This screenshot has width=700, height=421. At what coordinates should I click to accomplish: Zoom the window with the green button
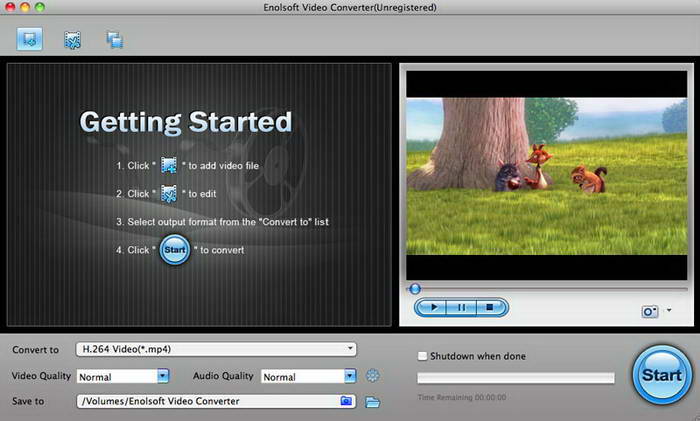click(40, 7)
